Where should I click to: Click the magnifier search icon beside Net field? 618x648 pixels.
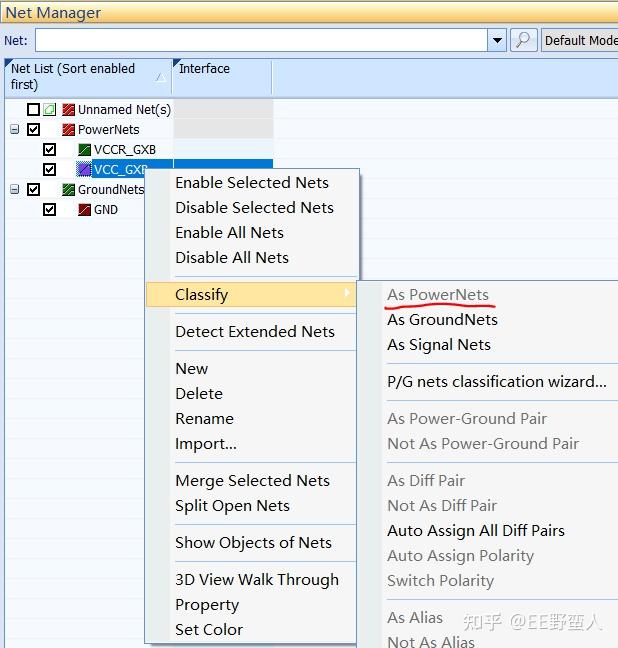click(x=524, y=40)
